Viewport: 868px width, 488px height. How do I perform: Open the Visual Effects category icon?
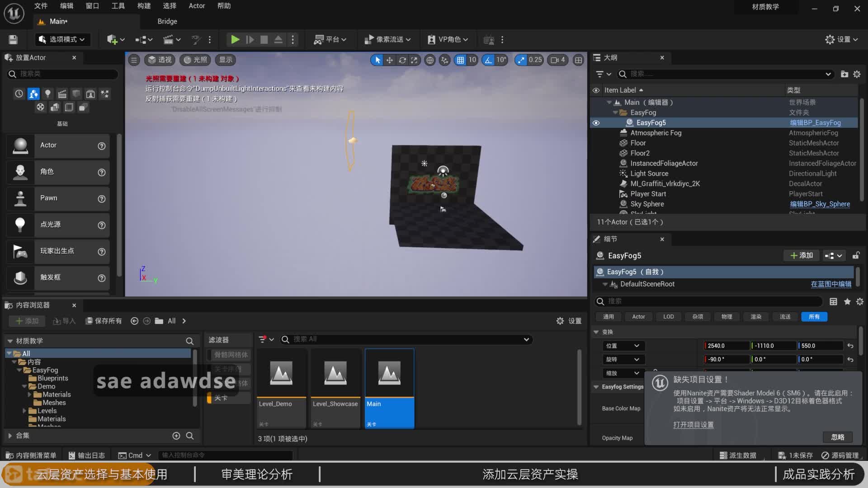pyautogui.click(x=105, y=94)
